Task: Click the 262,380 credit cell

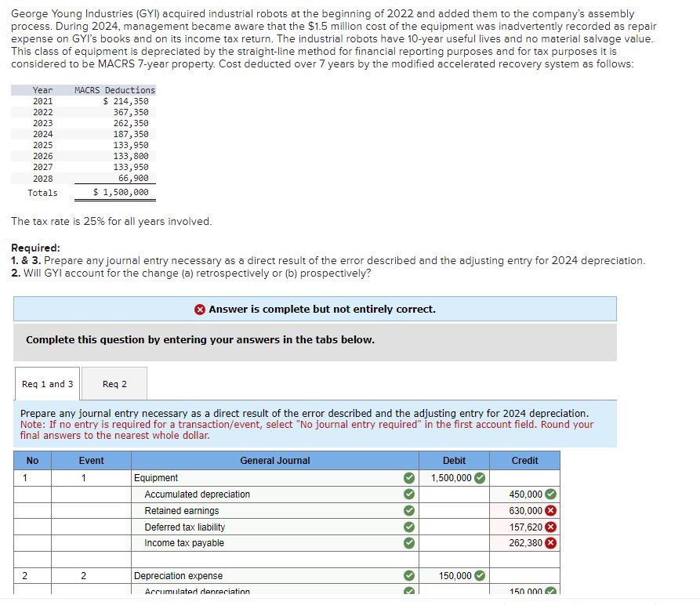Action: (525, 543)
